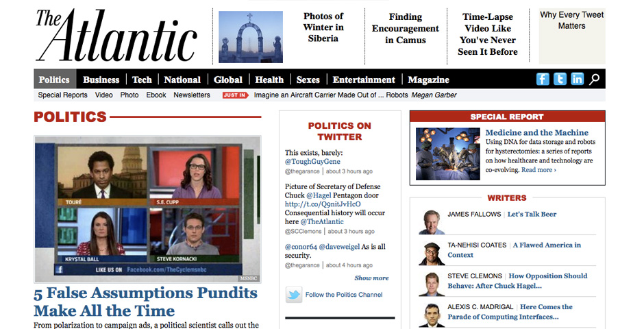
Task: Open the @daveweigel mention
Action: (x=339, y=247)
